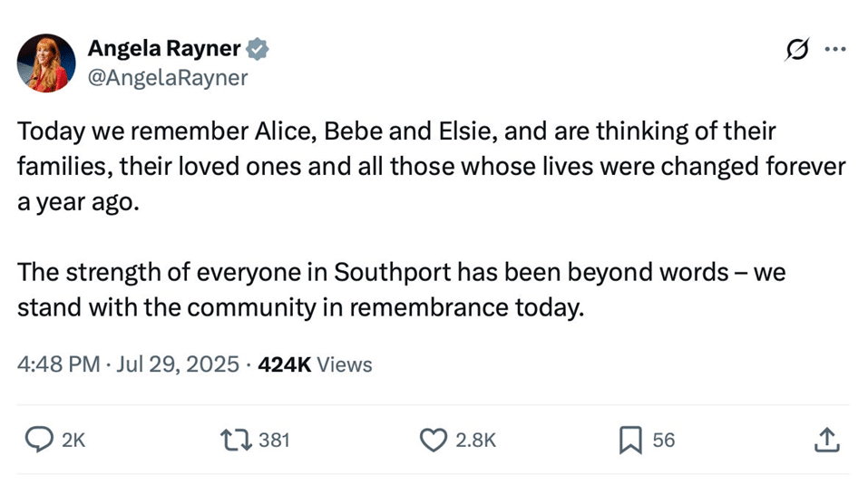Screen dimensions: 868x485
Task: Open Angela Rayner's profile picture
Action: (46, 63)
